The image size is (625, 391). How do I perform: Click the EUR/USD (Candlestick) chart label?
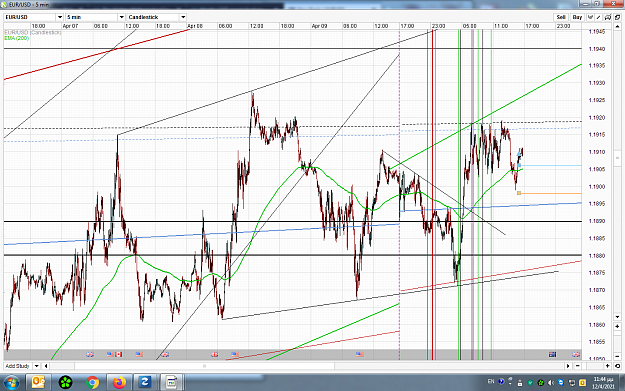click(33, 32)
